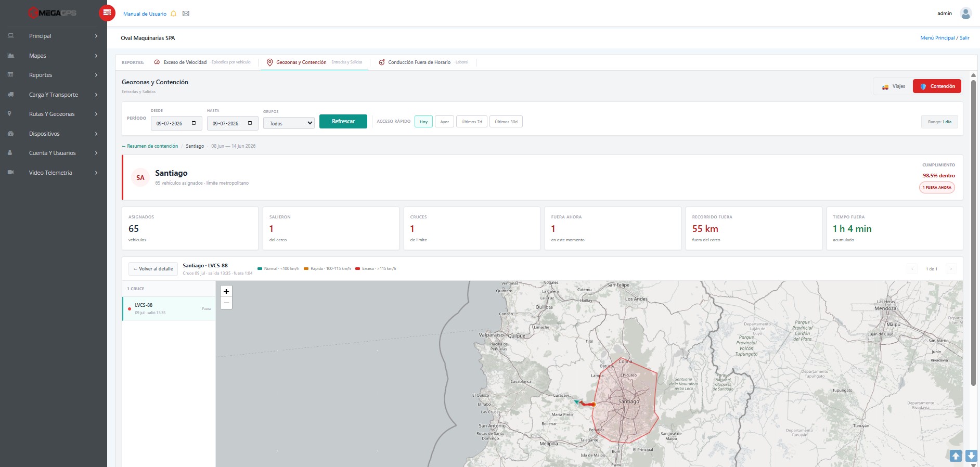Click the Dispositivos sidebar gauge icon

[10, 133]
